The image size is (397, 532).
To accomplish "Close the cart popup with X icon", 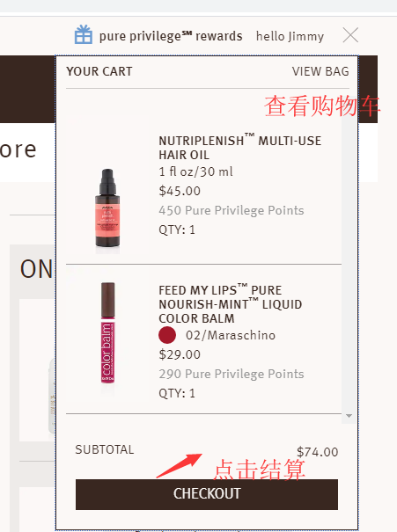I will (350, 35).
